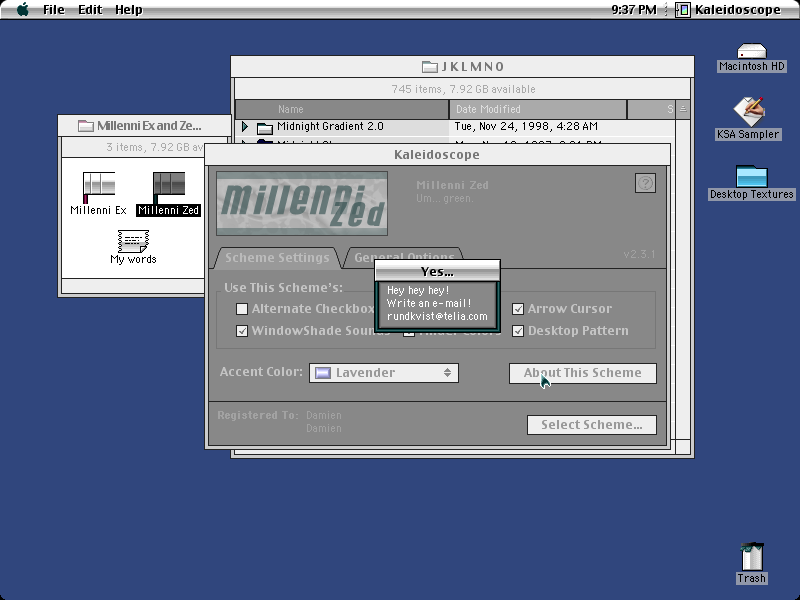
Task: Click the Kaleidoscope window title bar
Action: click(437, 155)
